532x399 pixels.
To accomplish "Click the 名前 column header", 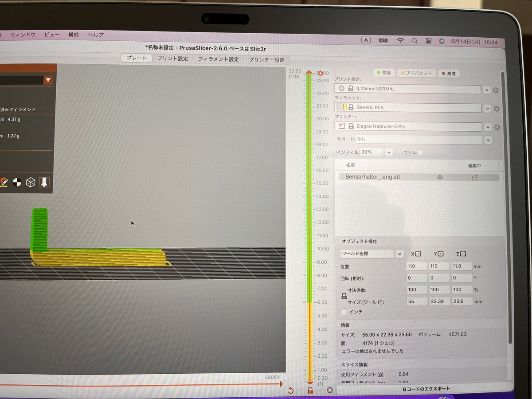I will [x=350, y=165].
